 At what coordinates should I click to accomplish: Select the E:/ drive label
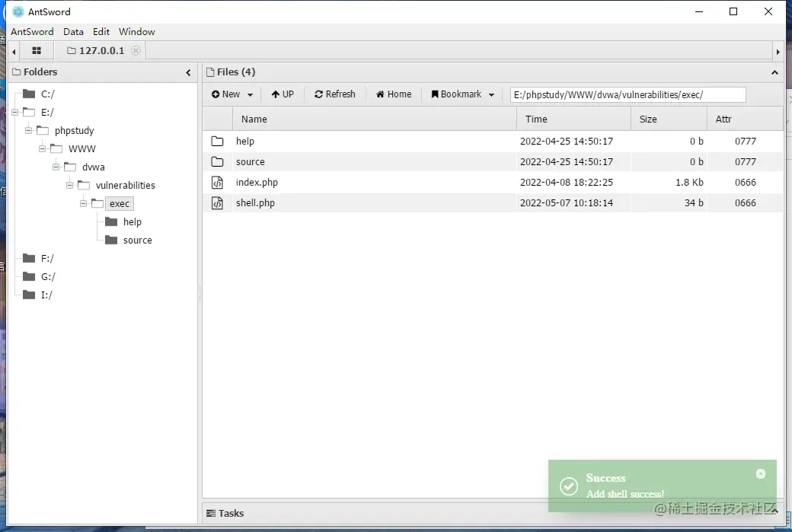pyautogui.click(x=47, y=112)
